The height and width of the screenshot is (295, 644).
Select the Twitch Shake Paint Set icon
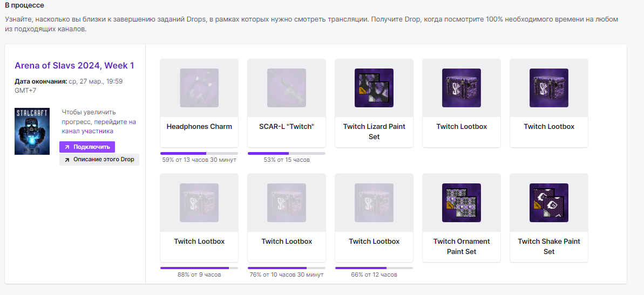549,202
